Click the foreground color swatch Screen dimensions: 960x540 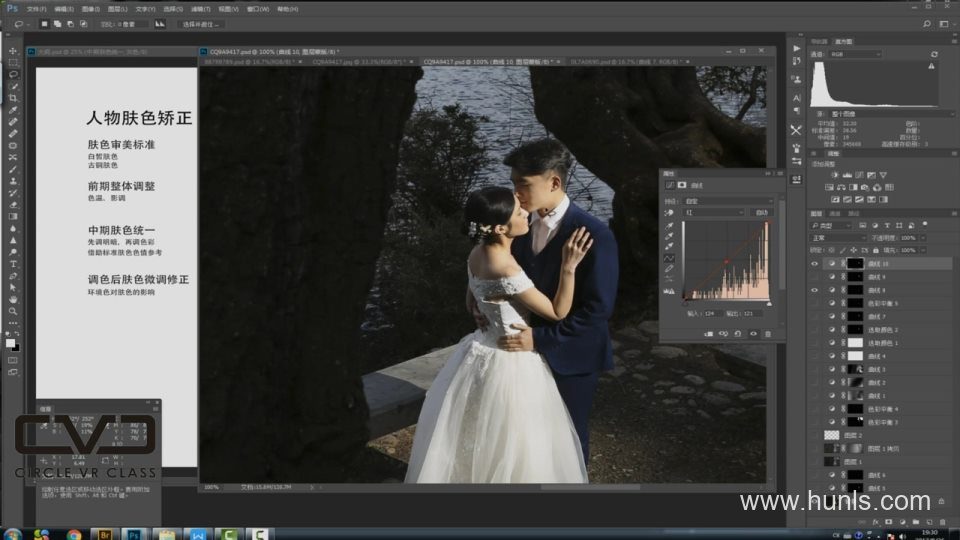(x=10, y=343)
